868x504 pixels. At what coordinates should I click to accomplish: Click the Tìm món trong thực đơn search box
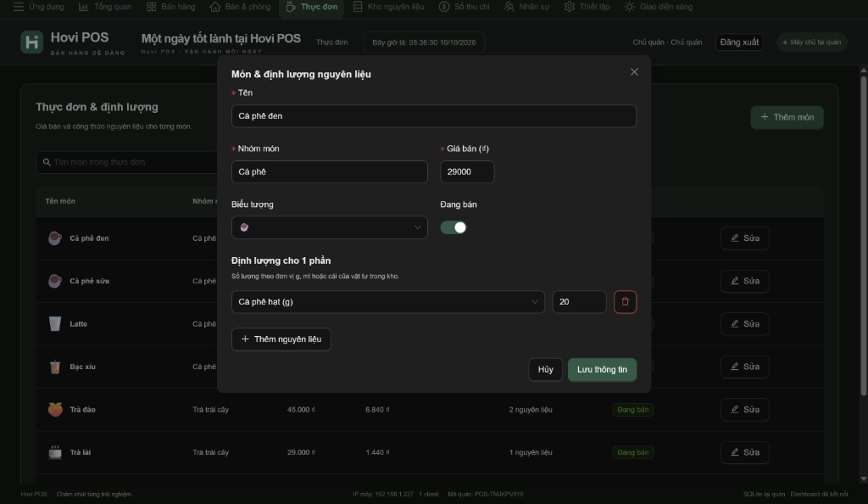[127, 162]
